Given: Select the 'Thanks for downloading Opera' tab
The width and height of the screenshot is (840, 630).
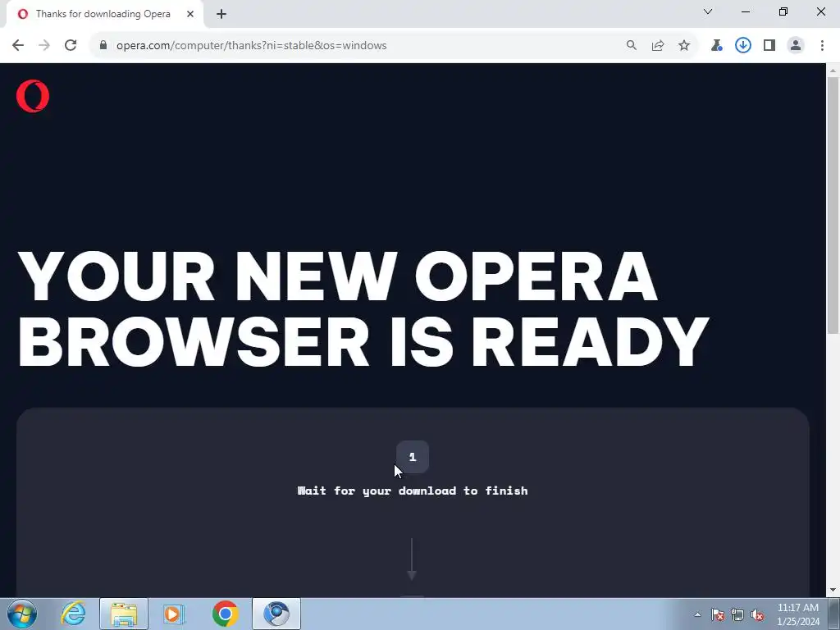Looking at the screenshot, I should click(105, 15).
